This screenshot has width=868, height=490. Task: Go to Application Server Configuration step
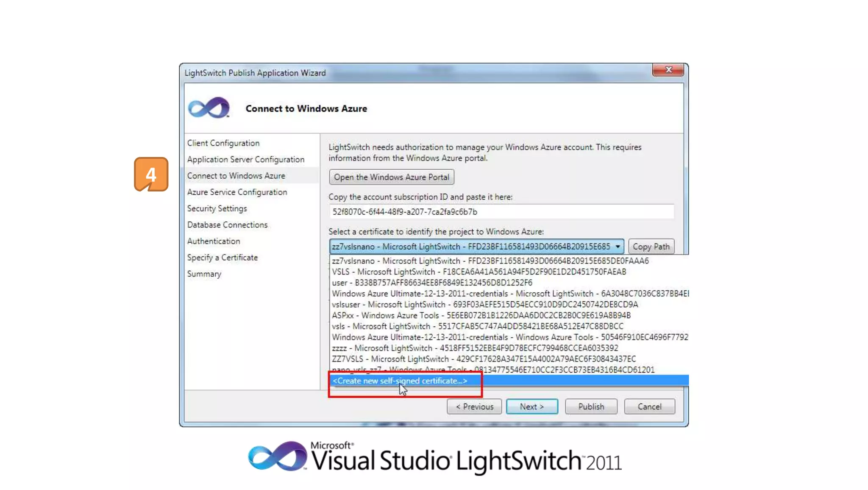tap(245, 160)
